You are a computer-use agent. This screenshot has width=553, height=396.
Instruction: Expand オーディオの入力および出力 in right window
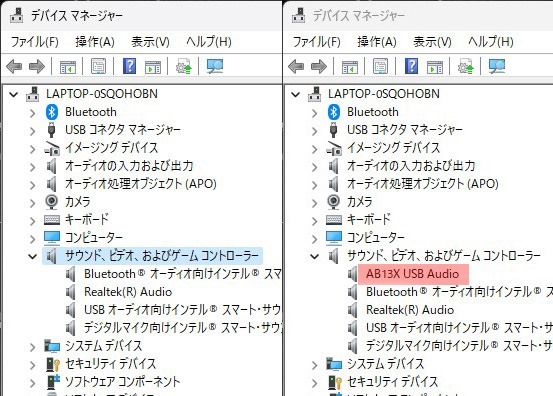(315, 167)
